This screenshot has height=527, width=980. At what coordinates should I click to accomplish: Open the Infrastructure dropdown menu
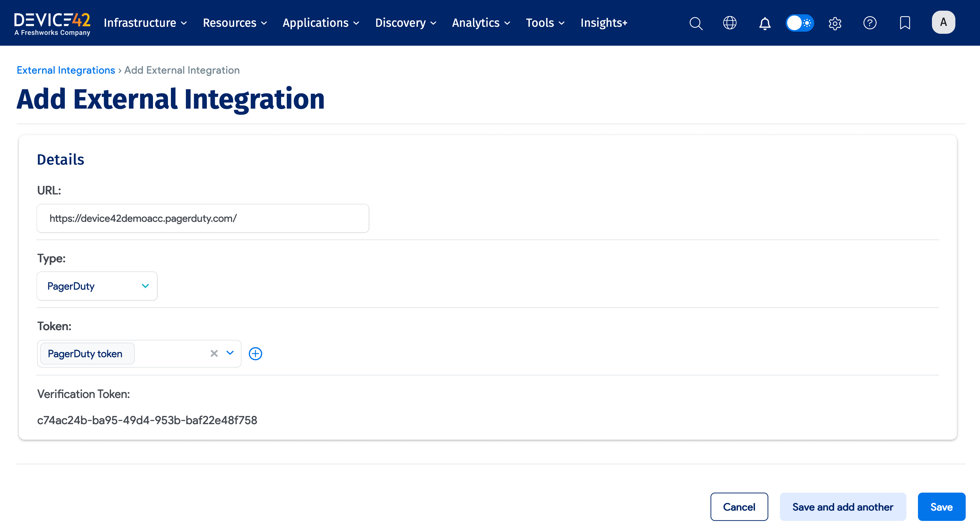pyautogui.click(x=145, y=23)
